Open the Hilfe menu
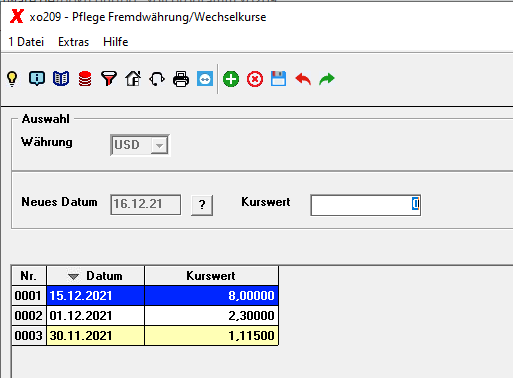Viewport: 513px width, 378px height. coord(116,42)
